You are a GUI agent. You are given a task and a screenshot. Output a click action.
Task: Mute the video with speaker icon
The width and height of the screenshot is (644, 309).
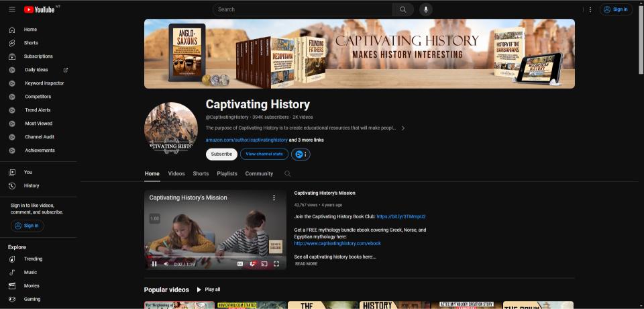point(166,264)
